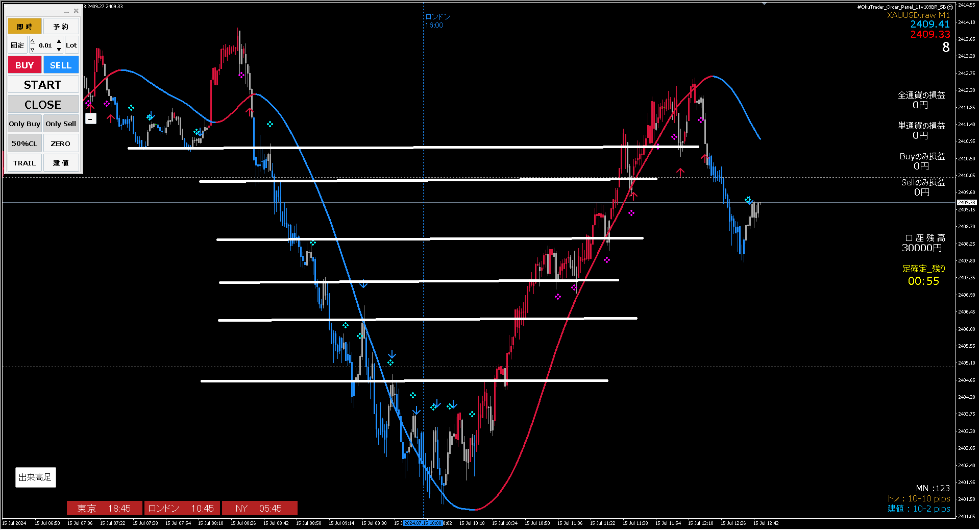Click the 00:55 candle countdown timer
The width and height of the screenshot is (980, 530).
pos(923,281)
